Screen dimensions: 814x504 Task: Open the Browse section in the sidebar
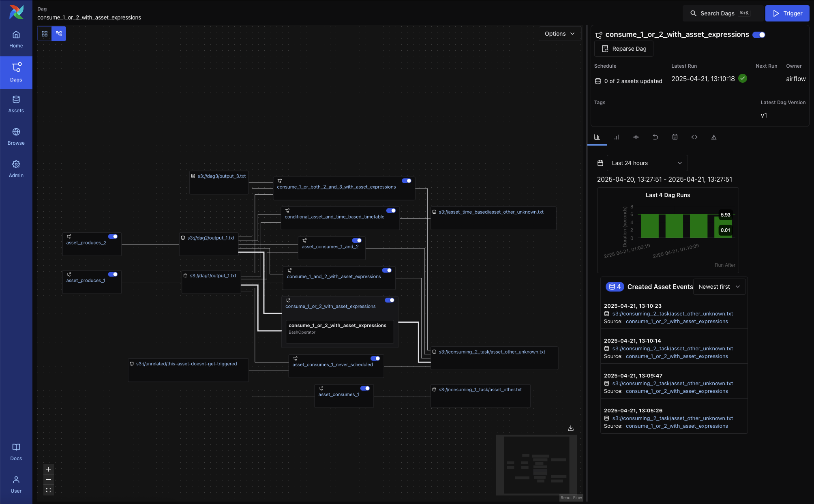pos(16,136)
